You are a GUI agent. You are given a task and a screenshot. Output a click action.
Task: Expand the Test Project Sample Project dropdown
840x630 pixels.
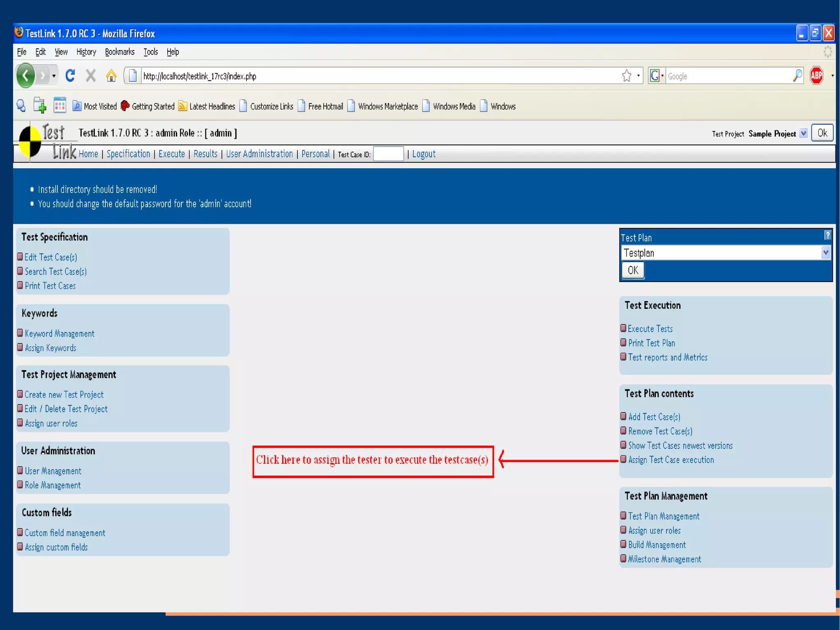pos(803,133)
